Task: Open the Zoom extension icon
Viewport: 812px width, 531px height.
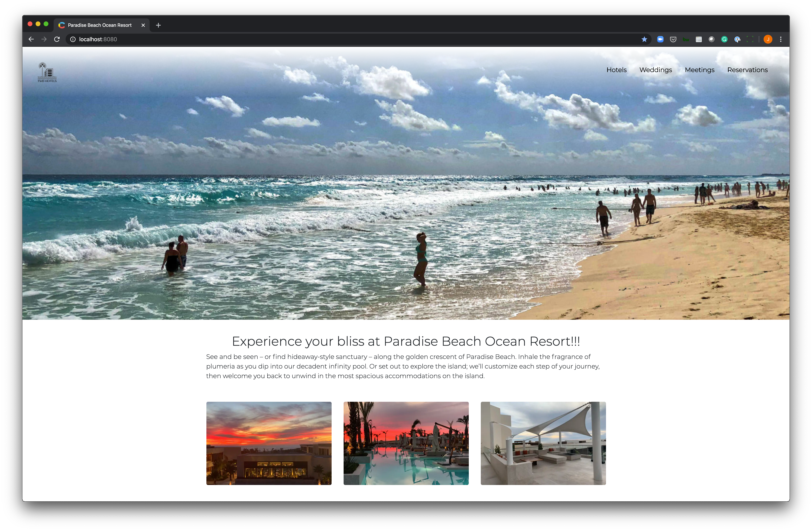Action: click(660, 39)
